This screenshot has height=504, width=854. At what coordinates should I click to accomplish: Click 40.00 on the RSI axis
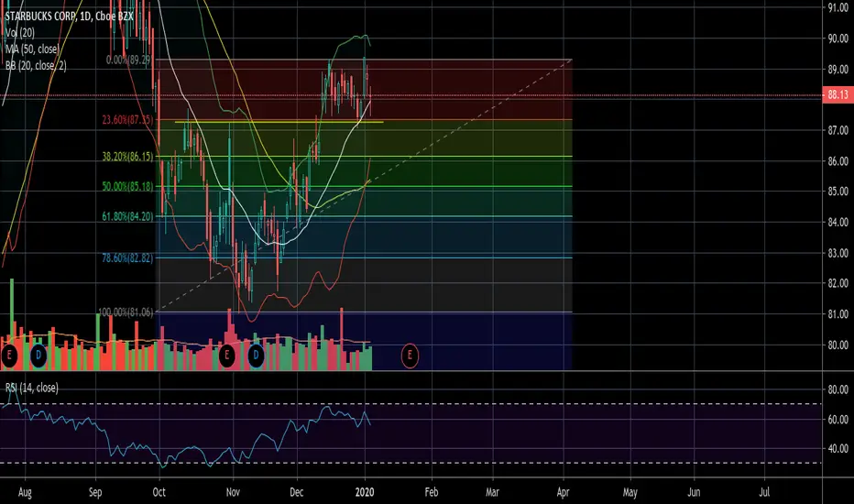838,448
